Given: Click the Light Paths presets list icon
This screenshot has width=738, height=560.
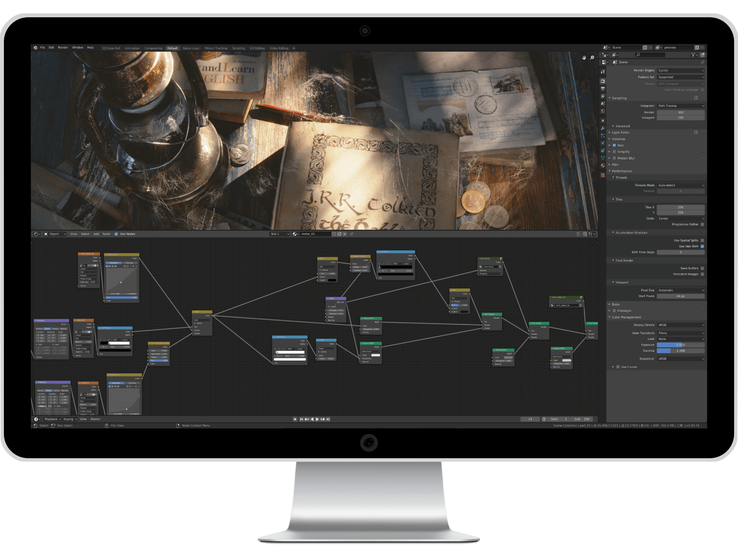Looking at the screenshot, I should [x=696, y=133].
